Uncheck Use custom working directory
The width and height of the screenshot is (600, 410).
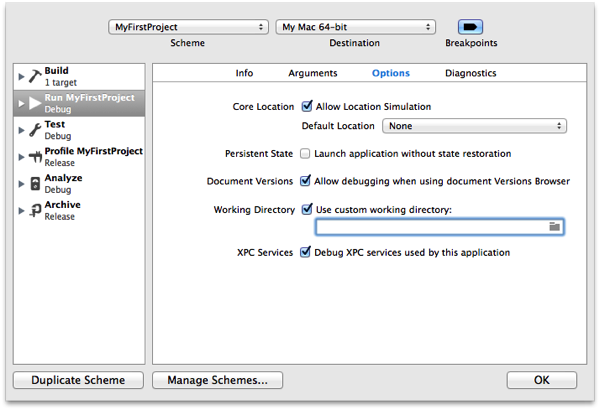point(307,209)
